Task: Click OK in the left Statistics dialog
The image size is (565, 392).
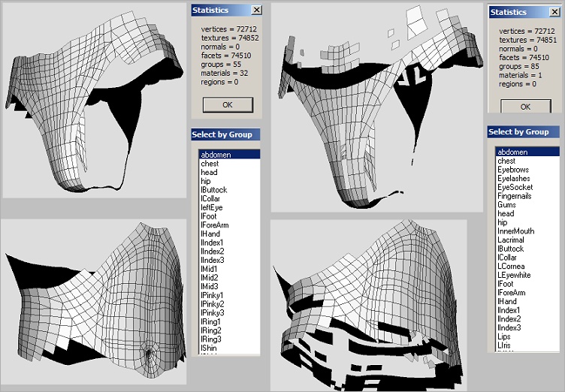Action: [x=228, y=105]
